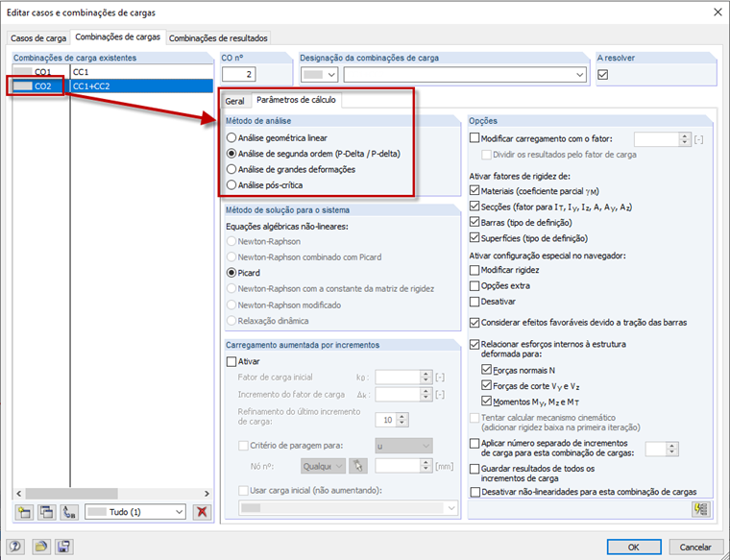Toggle the A resolver checkbox
The image size is (730, 560).
(603, 75)
